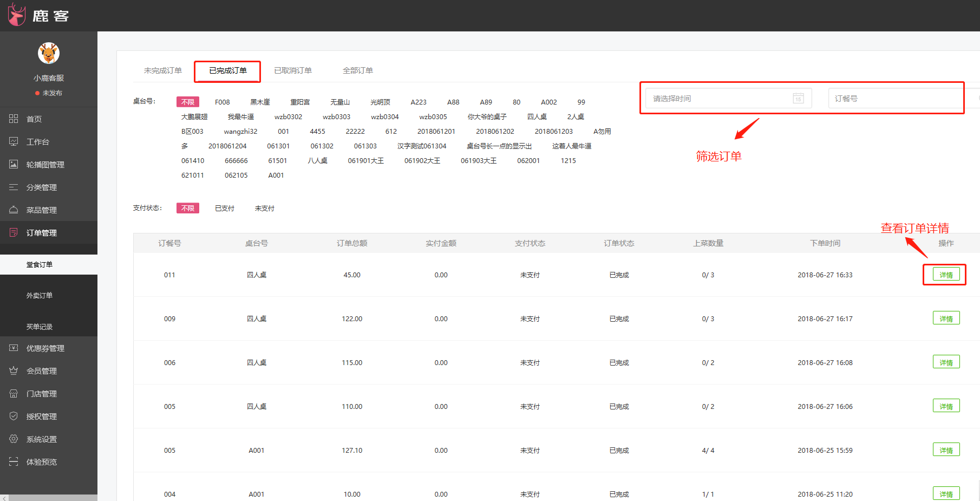
Task: Click the 系统设置 gear icon
Action: (14, 439)
